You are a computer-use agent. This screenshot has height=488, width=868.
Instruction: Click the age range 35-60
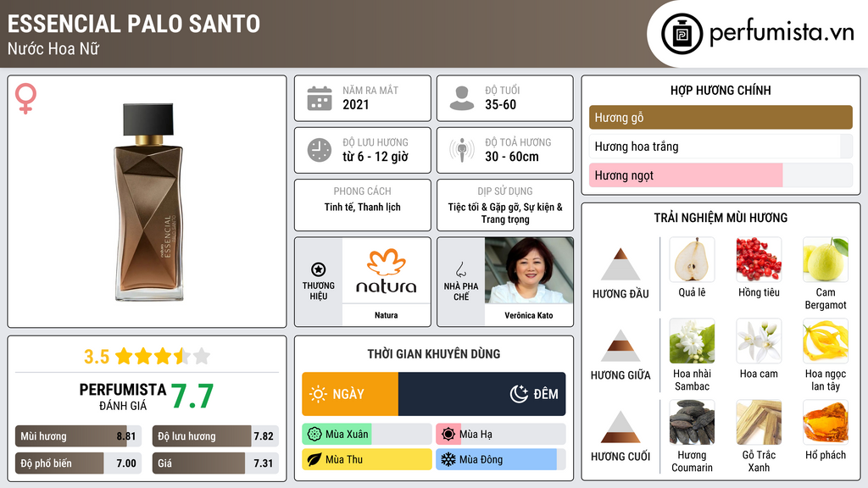[500, 104]
